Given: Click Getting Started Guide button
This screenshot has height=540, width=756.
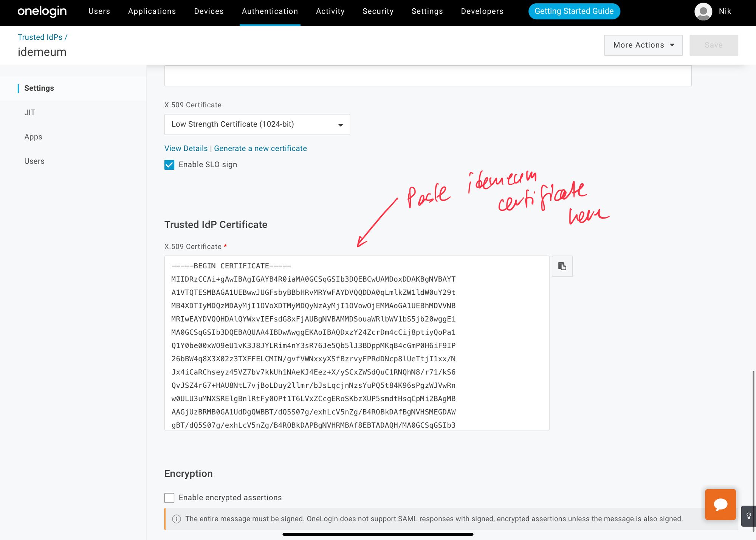Looking at the screenshot, I should coord(574,11).
